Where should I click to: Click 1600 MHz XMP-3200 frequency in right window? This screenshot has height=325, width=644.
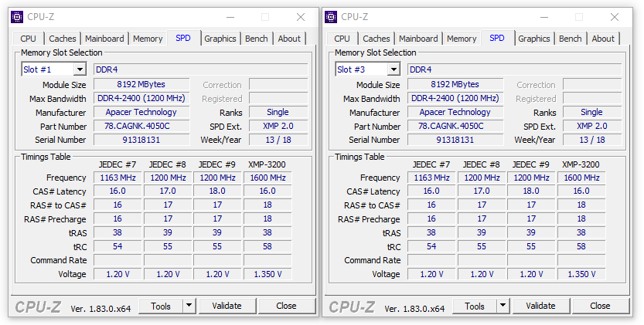click(x=581, y=178)
